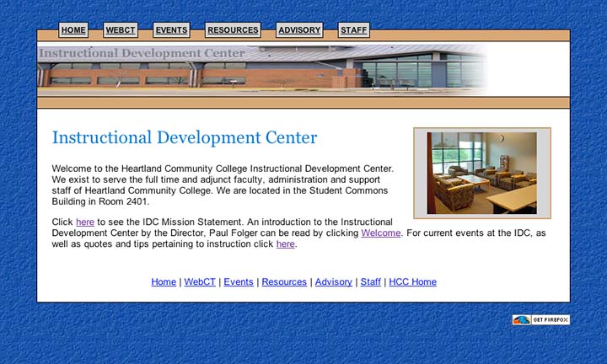Visit the Events footer link
Viewport: 607px width, 364px height.
238,282
